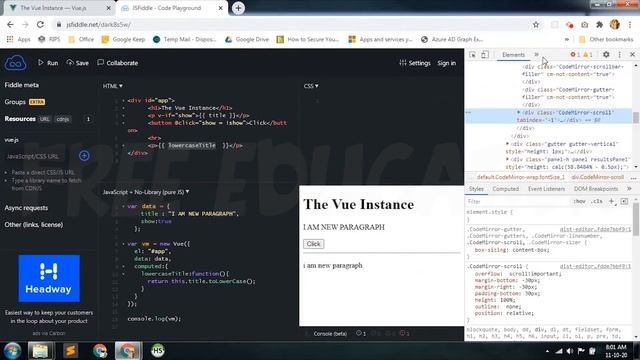Open DevTools settings gear
640x360 pixels.
(606, 55)
